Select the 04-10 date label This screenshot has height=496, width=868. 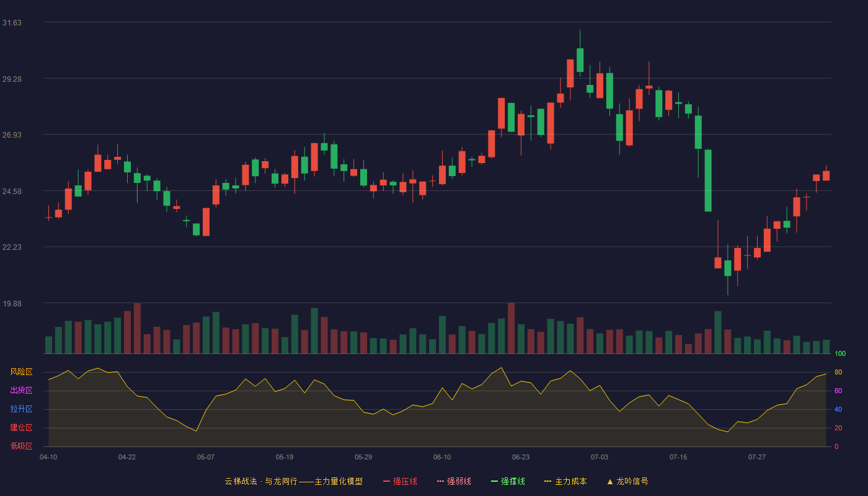[x=48, y=457]
